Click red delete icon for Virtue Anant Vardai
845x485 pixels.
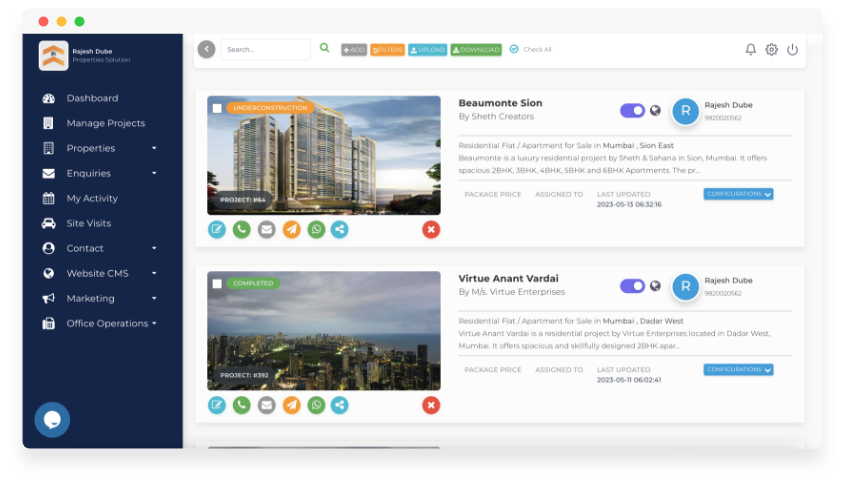tap(431, 404)
